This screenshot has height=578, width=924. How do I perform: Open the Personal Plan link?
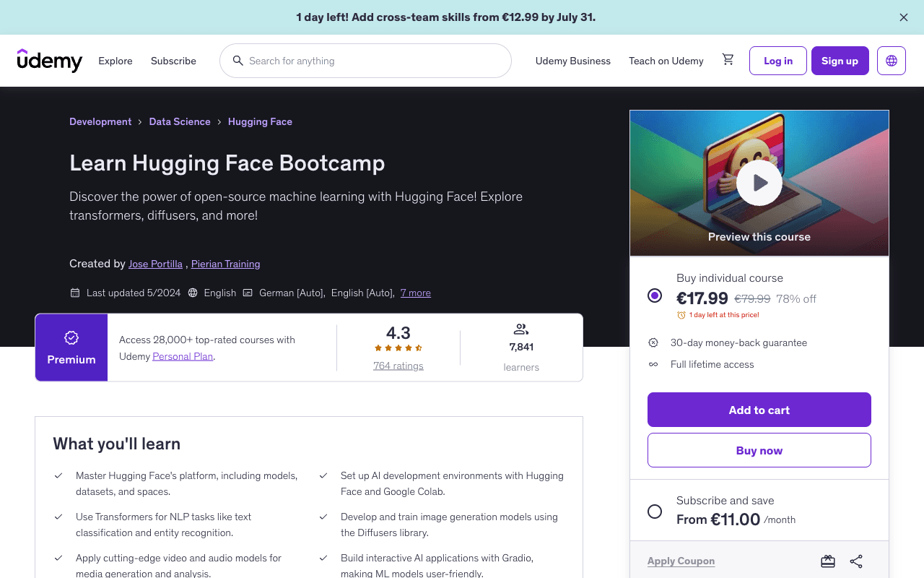(183, 356)
